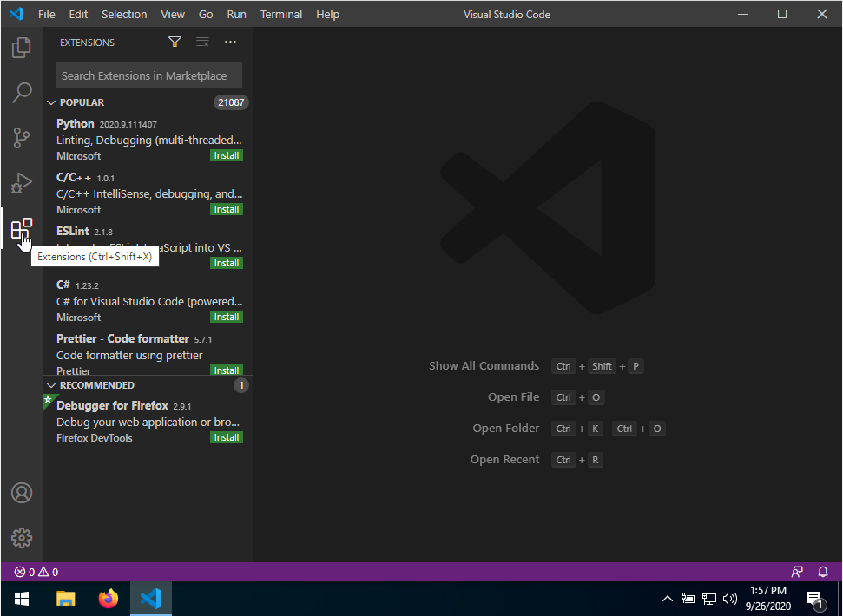Open the Explorer view in activity bar
843x616 pixels.
pos(22,48)
